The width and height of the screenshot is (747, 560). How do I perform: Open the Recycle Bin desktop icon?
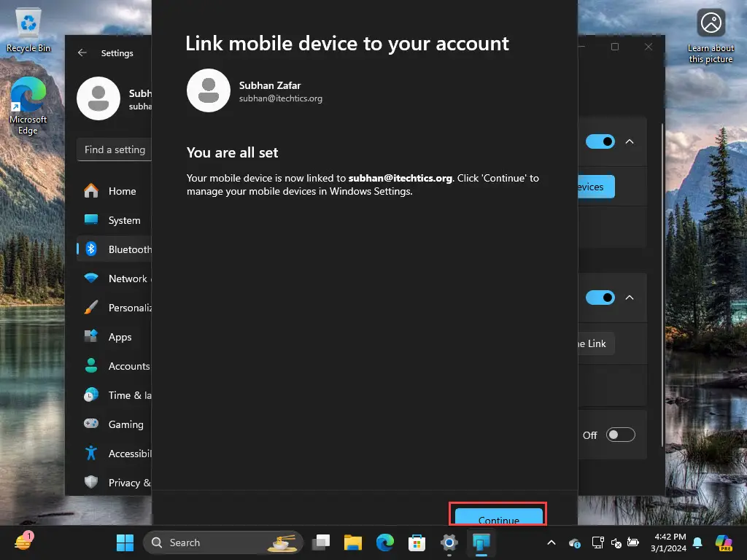point(28,30)
